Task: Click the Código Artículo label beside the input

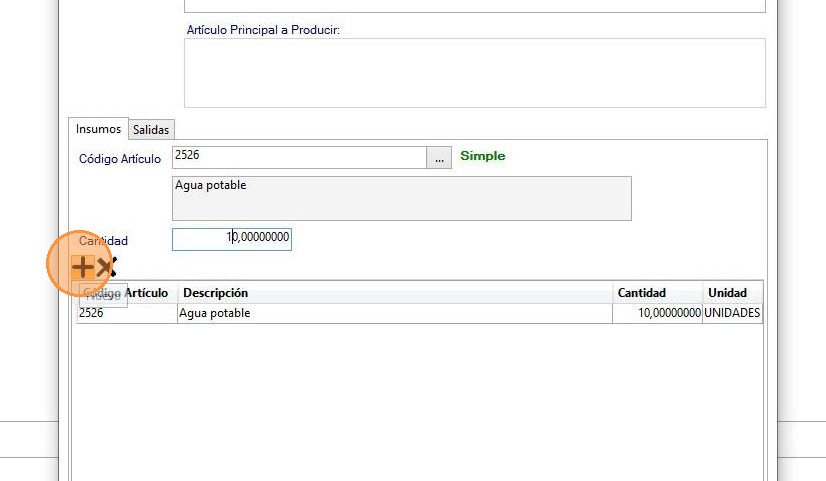Action: 119,159
